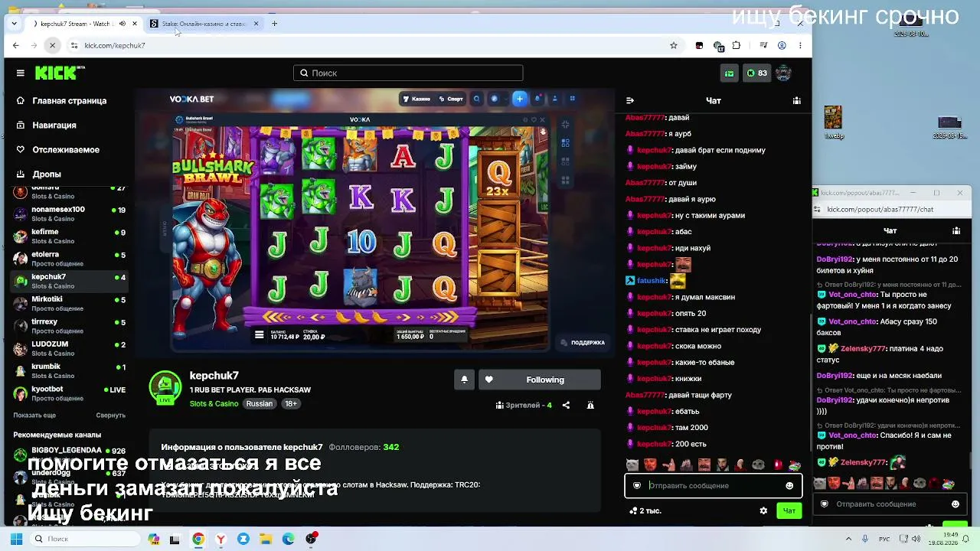The width and height of the screenshot is (980, 551).
Task: Click the Russian language tag
Action: 260,403
